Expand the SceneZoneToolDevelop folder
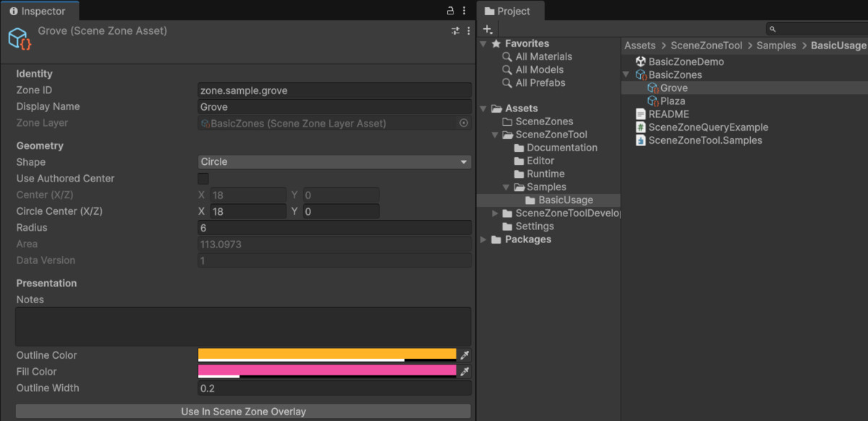 click(495, 213)
